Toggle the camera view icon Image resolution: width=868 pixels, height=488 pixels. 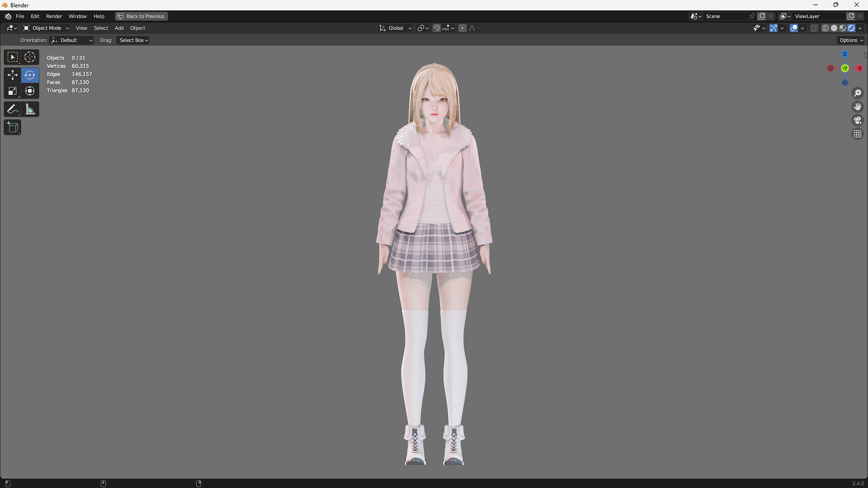coord(858,120)
